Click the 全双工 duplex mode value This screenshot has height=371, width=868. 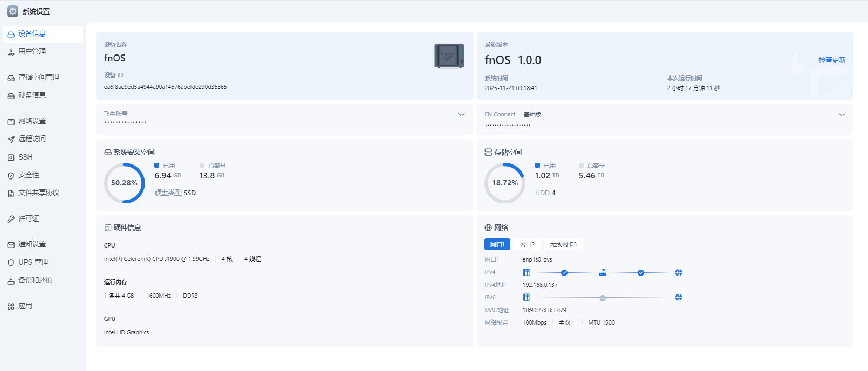567,322
